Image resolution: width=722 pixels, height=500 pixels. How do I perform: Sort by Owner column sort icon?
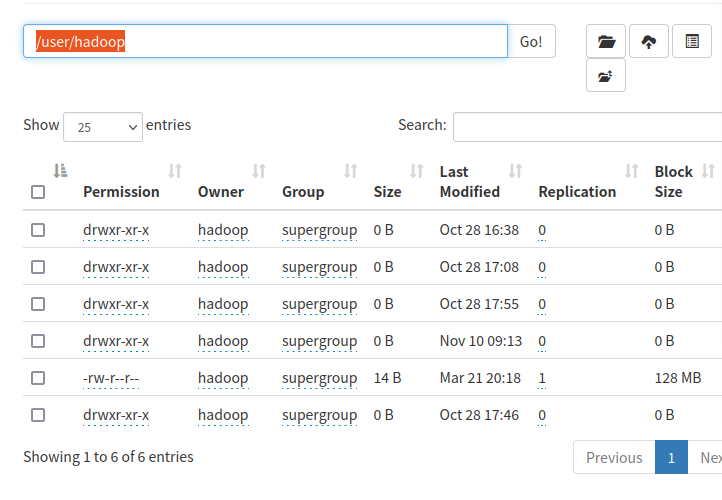pyautogui.click(x=259, y=171)
